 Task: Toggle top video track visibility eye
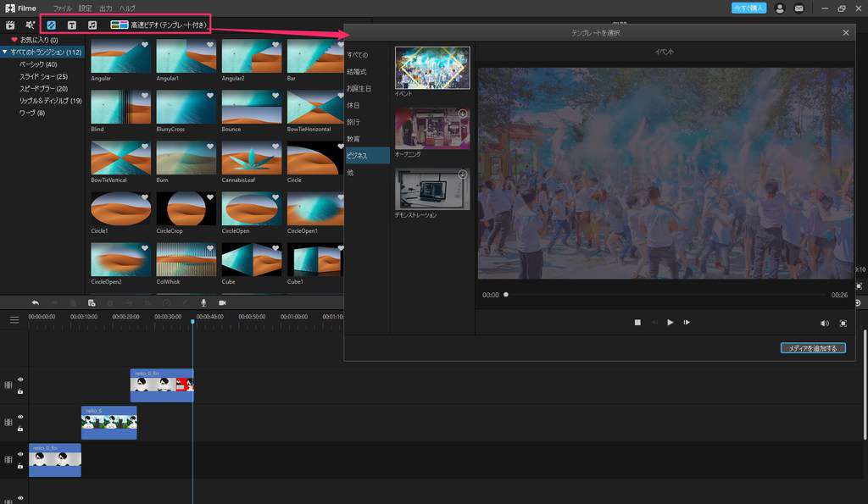[x=20, y=379]
